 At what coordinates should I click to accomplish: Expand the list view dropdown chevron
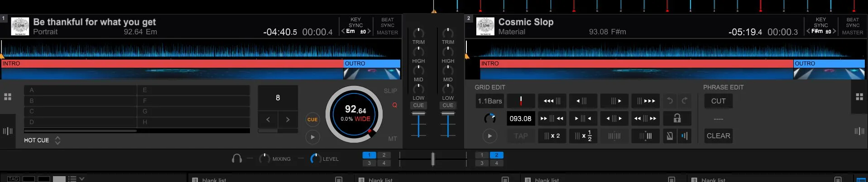(82, 179)
